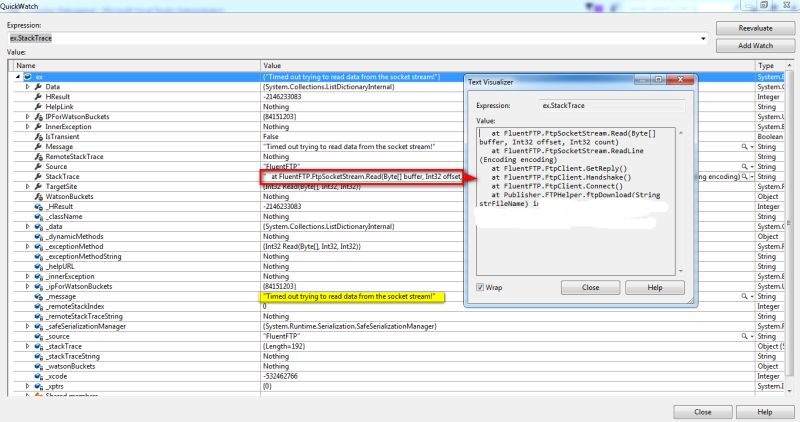
Task: Click the wrench icon beside Source
Action: click(38, 166)
